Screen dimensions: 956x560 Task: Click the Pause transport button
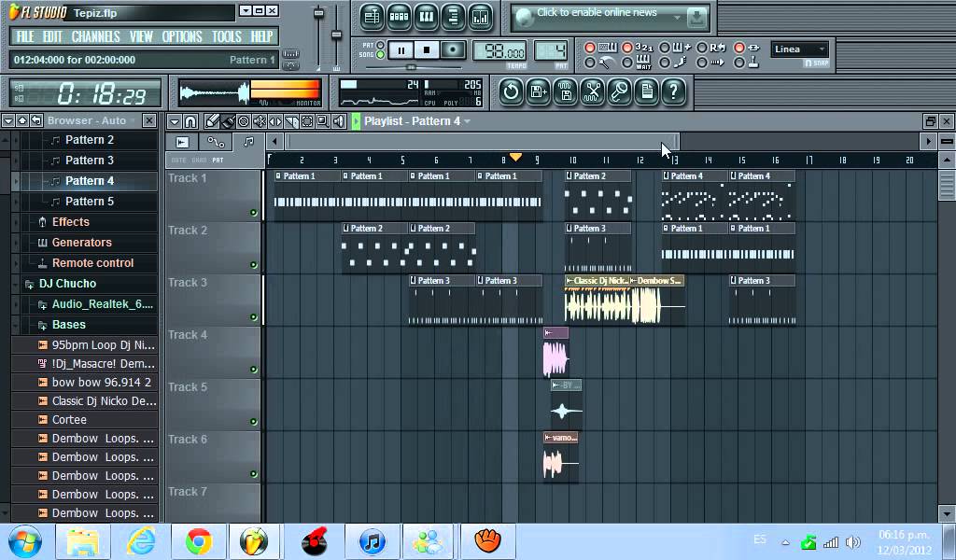[x=401, y=50]
